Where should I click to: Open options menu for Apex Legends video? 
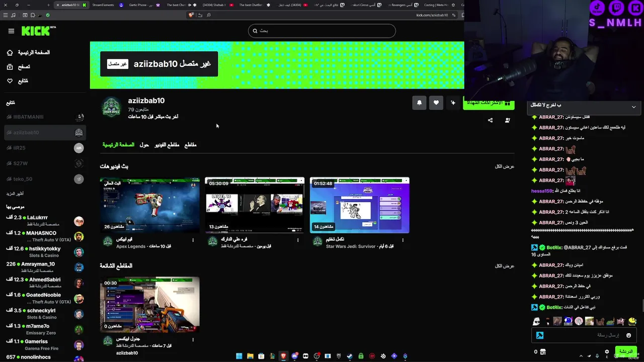click(193, 240)
